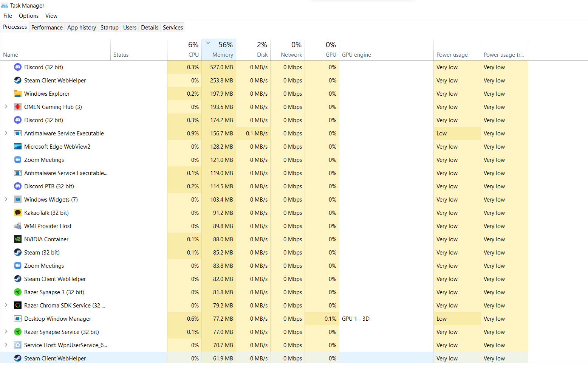588x371 pixels.
Task: Select the KakaoTalk (32 bit) process name
Action: click(x=46, y=213)
